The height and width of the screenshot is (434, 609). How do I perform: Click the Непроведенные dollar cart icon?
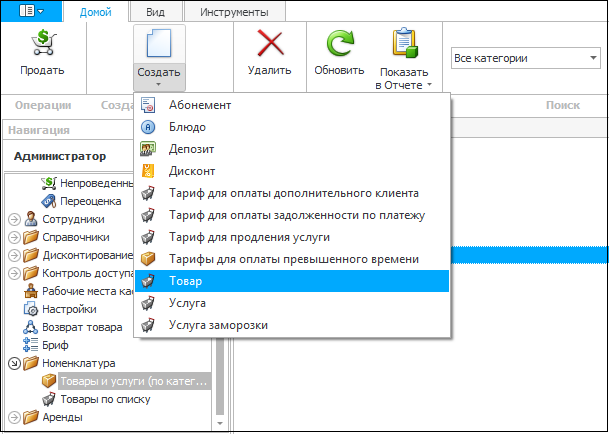pyautogui.click(x=49, y=183)
